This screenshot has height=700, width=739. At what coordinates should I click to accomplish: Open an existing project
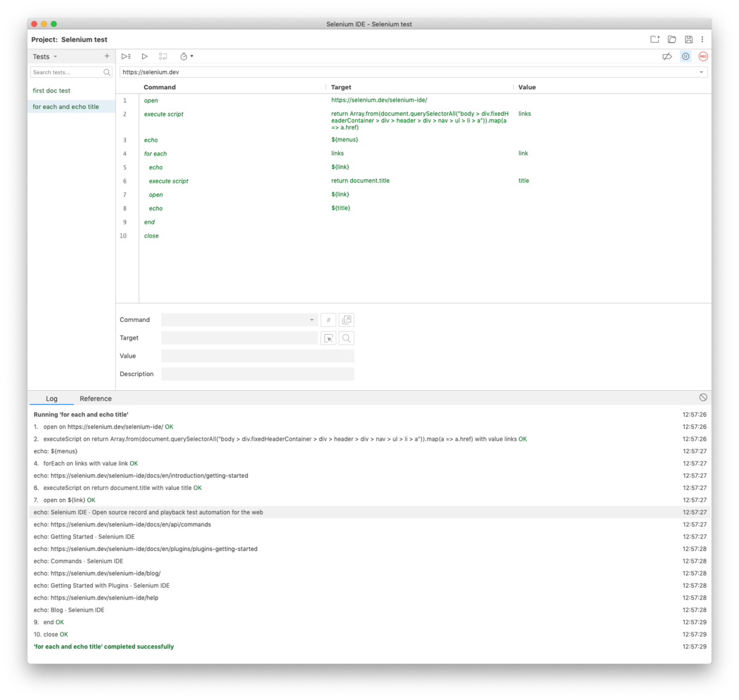click(672, 39)
